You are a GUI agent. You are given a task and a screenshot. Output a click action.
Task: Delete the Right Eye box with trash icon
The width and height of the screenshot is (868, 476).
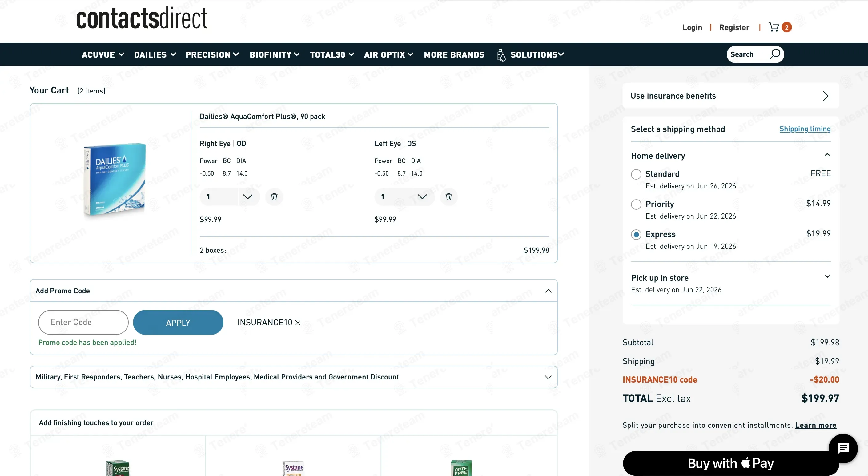(x=274, y=196)
